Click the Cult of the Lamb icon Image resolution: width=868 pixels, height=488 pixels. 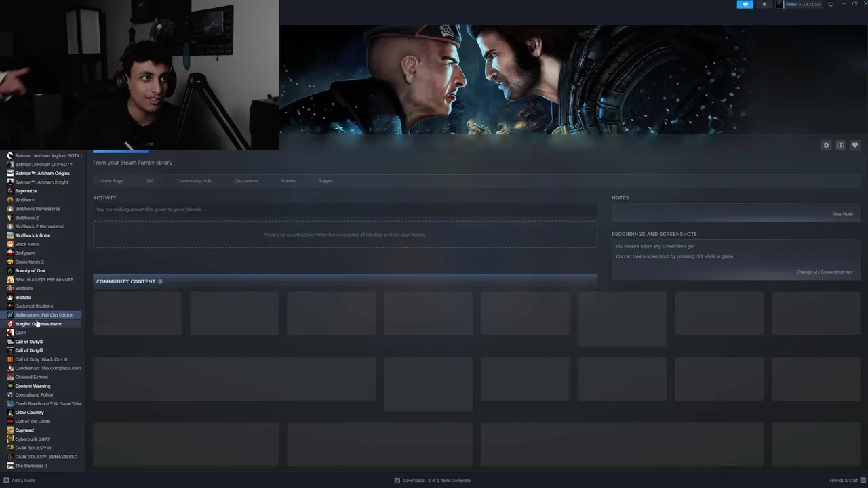tap(10, 422)
